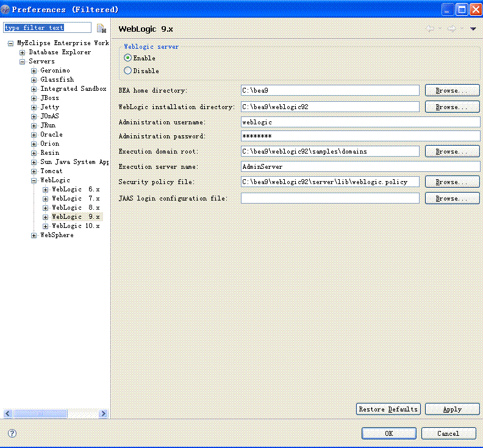Browse for WebLogic installation directory
The width and height of the screenshot is (483, 448).
(452, 107)
